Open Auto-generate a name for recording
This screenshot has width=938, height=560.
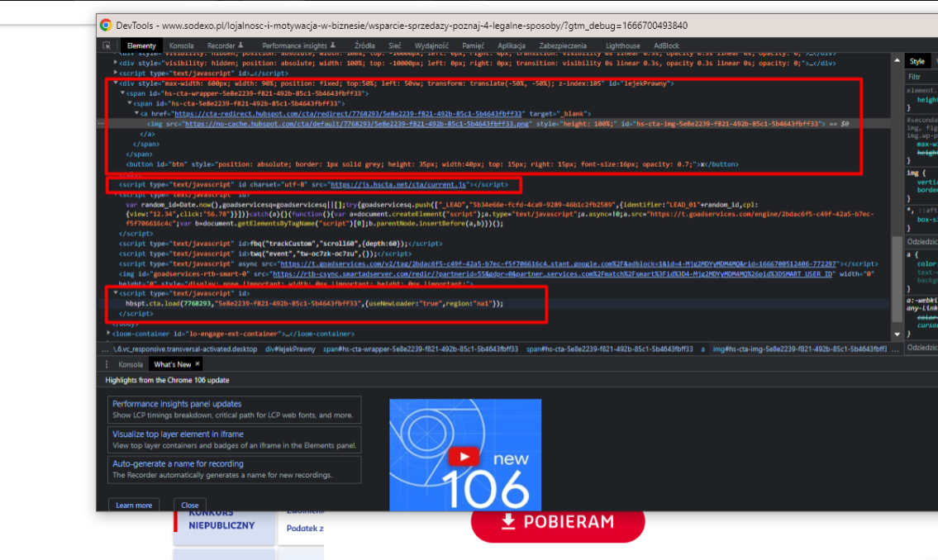[x=235, y=469]
